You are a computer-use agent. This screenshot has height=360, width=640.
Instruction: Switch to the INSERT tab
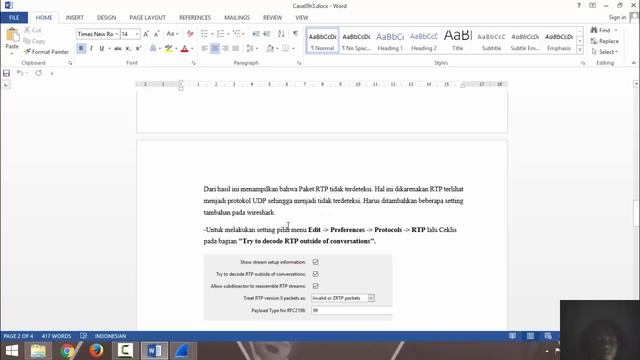[75, 18]
